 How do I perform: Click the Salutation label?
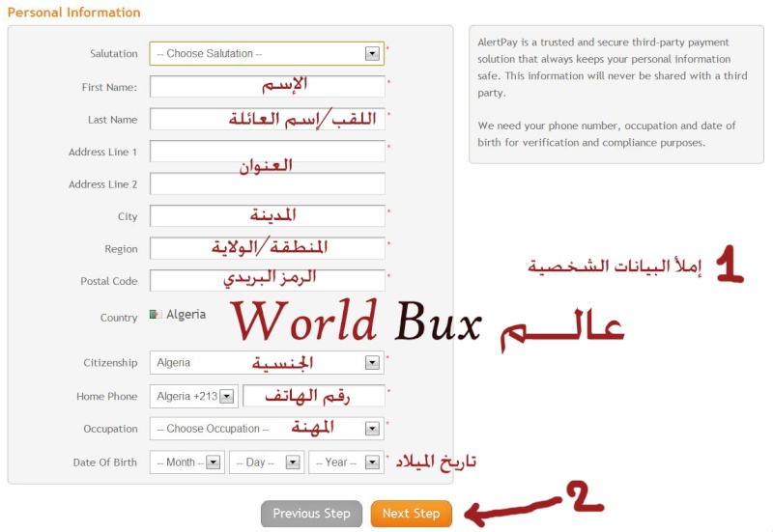tap(114, 54)
